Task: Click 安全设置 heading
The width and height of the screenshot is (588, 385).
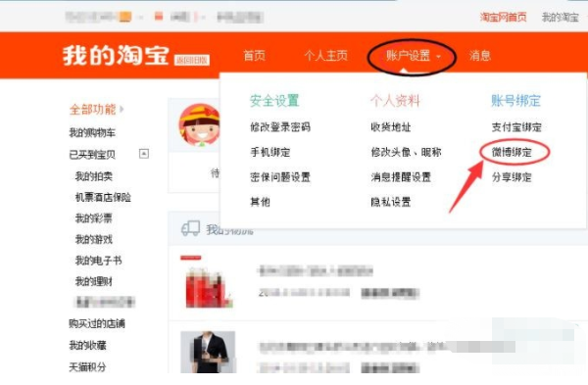Action: pos(274,101)
